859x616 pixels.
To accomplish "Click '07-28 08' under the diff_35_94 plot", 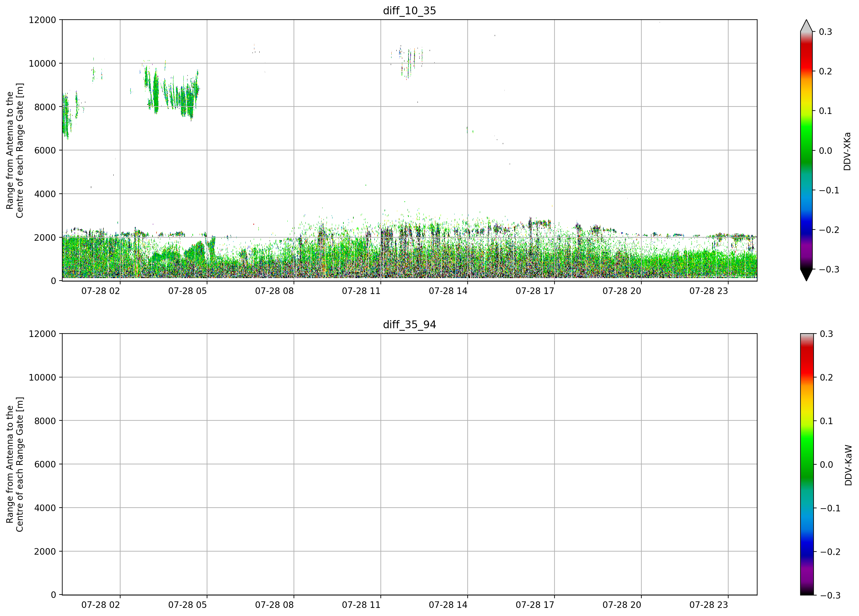I will (274, 605).
